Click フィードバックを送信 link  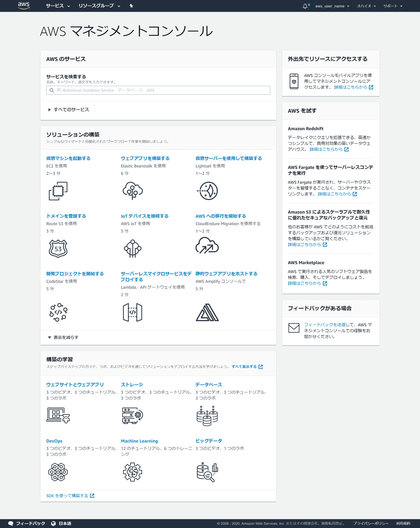(324, 325)
